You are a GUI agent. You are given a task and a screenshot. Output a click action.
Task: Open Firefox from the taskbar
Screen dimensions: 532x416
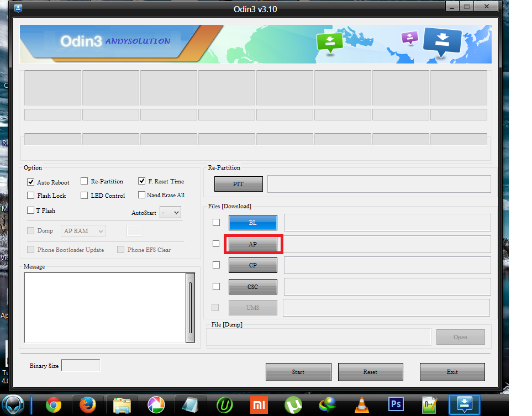click(x=88, y=404)
